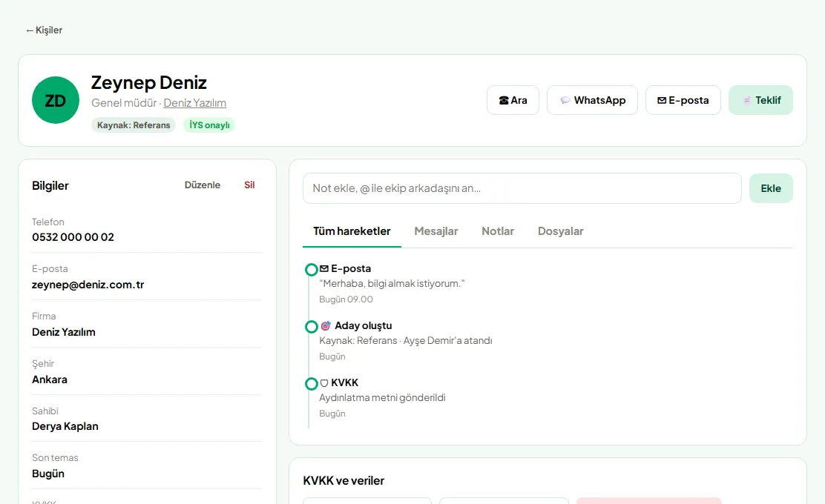The width and height of the screenshot is (825, 504).
Task: Click the Bilgiler panel heading
Action: point(50,185)
